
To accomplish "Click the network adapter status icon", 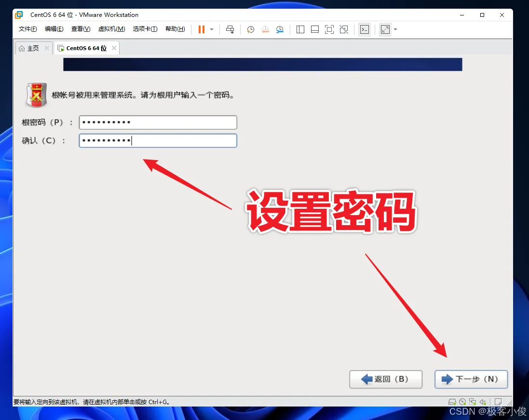I will 473,402.
